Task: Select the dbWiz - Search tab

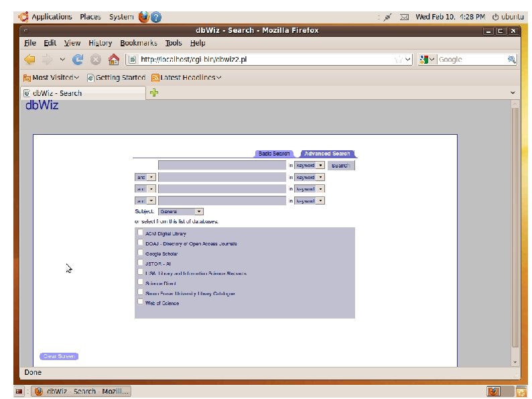Action: [83, 93]
